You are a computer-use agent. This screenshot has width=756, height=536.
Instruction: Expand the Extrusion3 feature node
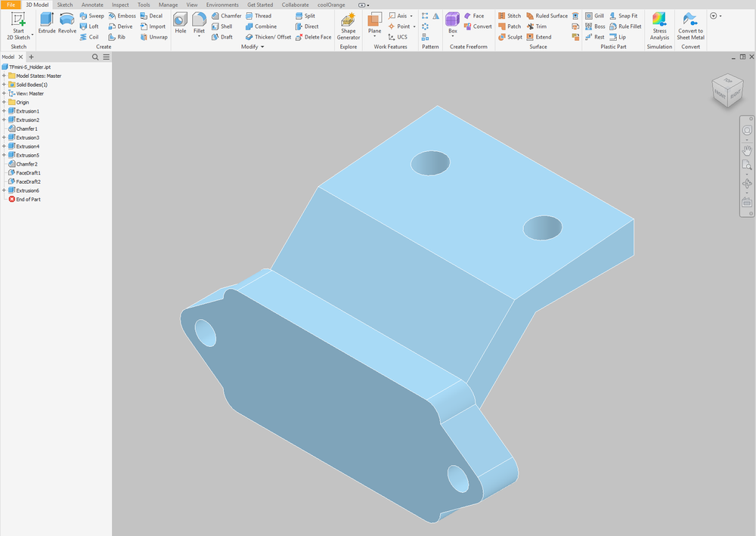[x=4, y=138]
